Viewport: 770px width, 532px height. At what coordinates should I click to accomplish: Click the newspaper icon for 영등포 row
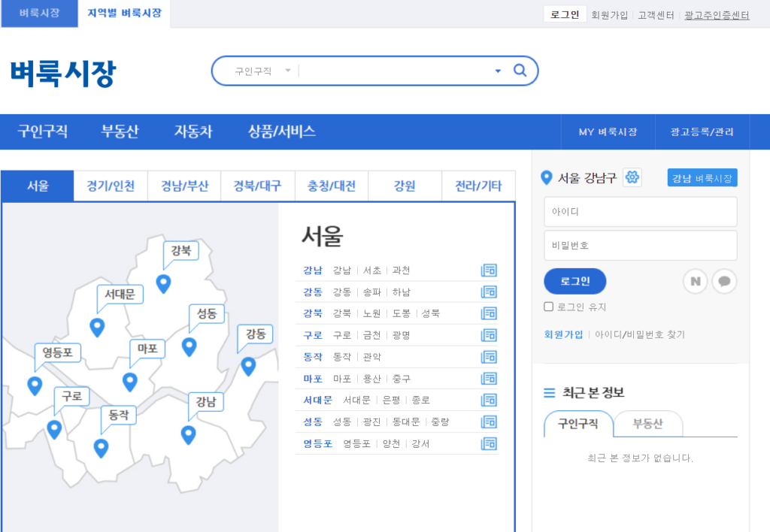pos(489,443)
